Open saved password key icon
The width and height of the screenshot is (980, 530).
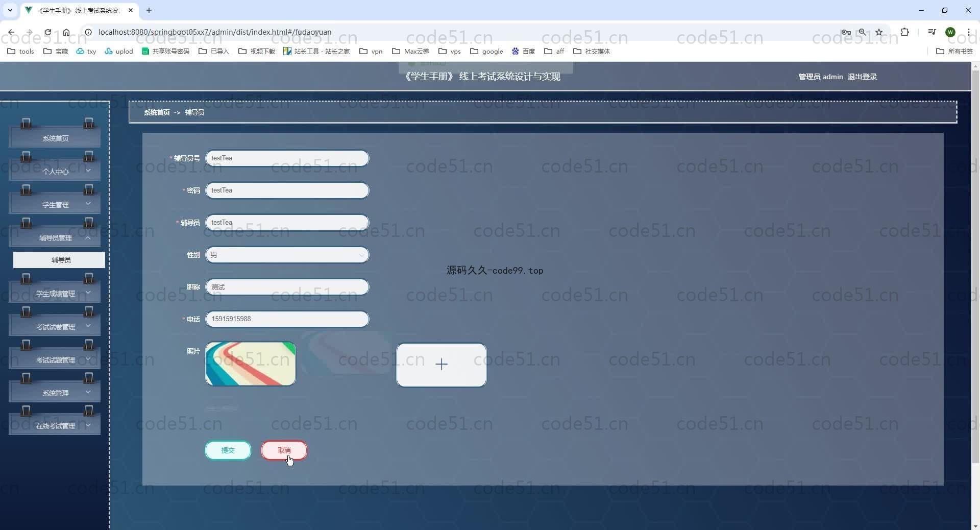846,32
